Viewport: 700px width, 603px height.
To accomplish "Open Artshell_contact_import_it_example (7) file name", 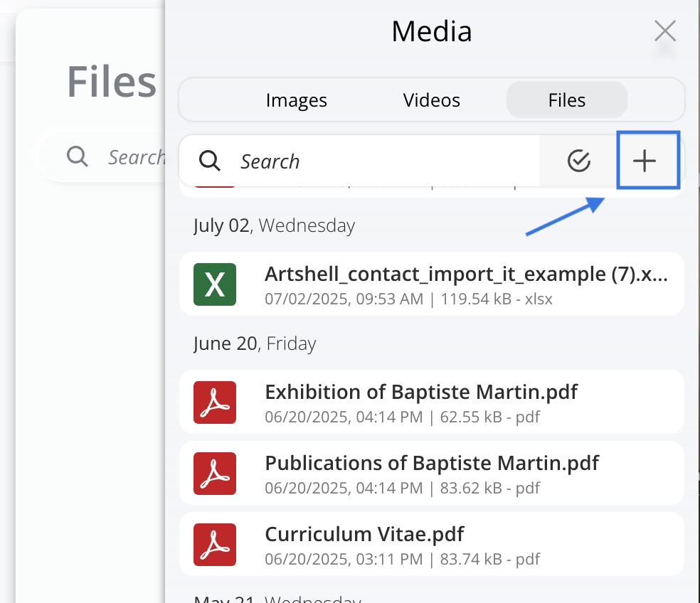I will point(465,274).
